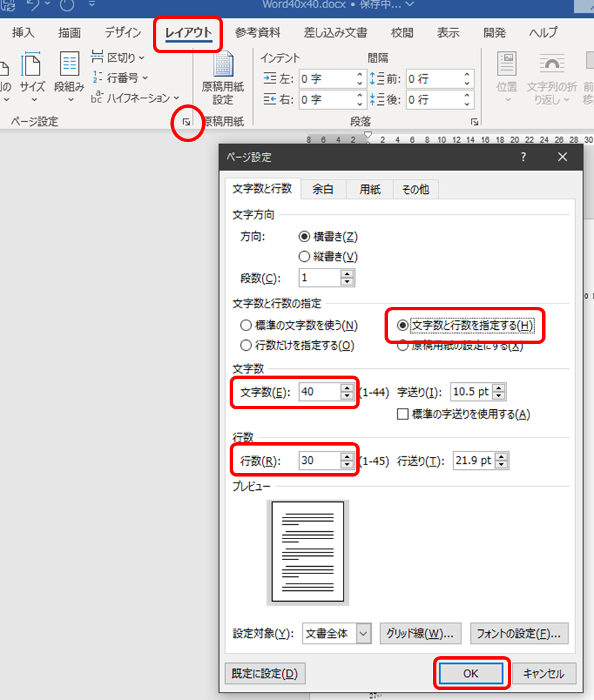Switch to the 描画 ribbon tab
Viewport: 594px width, 700px height.
[x=69, y=32]
